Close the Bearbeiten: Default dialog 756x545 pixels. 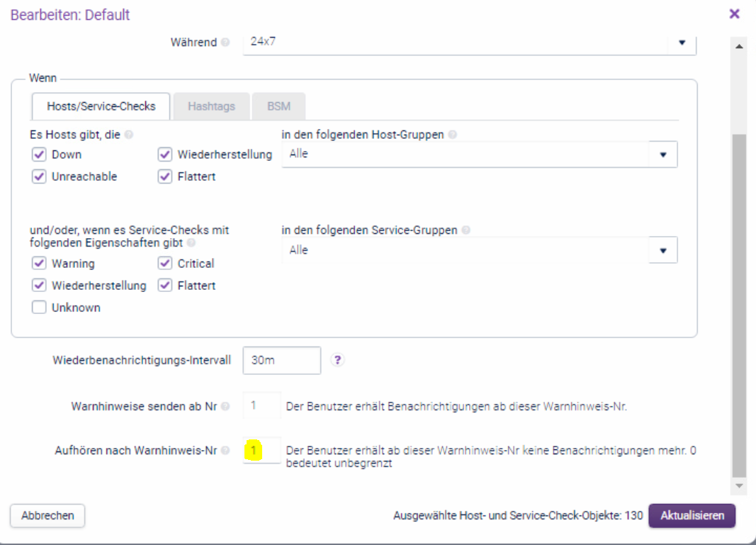click(734, 14)
